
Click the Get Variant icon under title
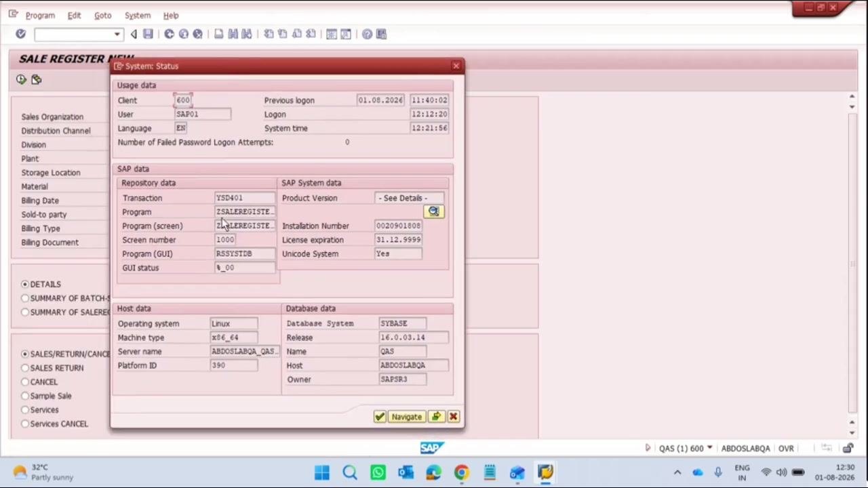[36, 80]
